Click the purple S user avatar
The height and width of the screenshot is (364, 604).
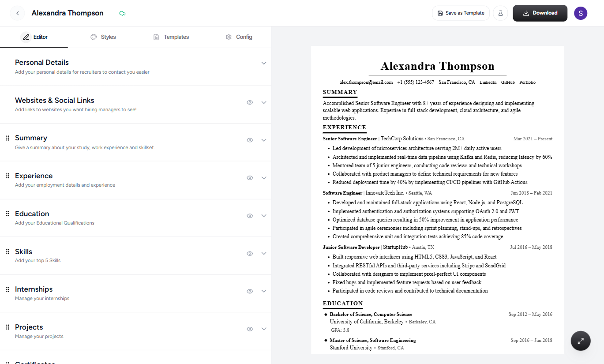580,13
